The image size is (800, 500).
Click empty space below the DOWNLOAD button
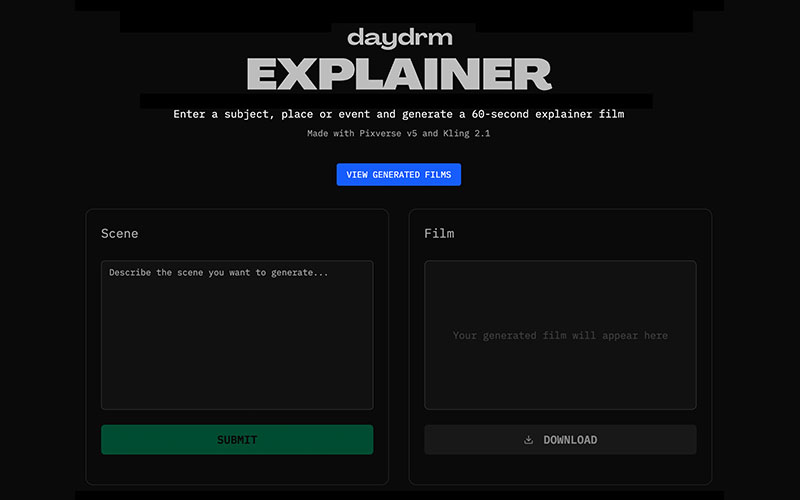(x=560, y=470)
